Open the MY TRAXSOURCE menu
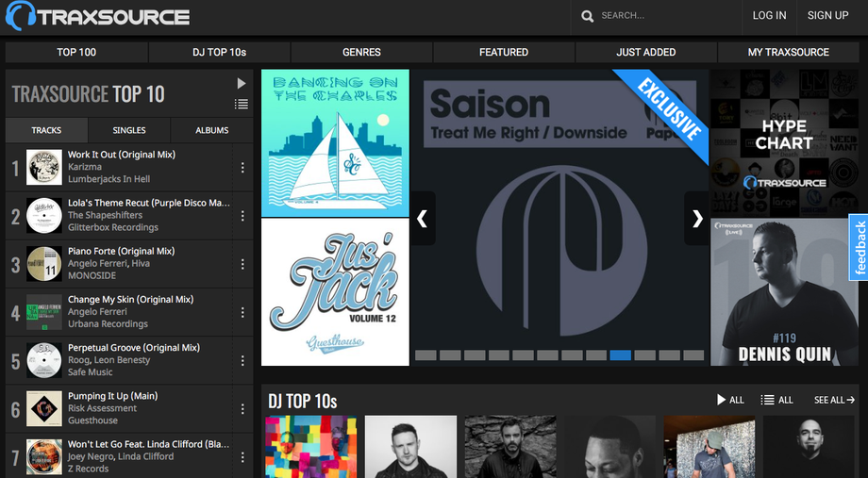Screen dimensions: 868x478 pos(789,52)
